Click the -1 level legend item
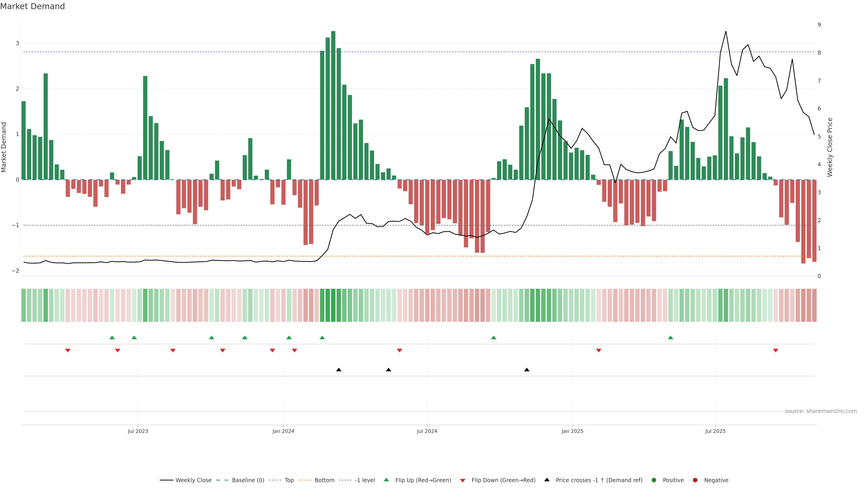Image resolution: width=868 pixels, height=488 pixels. click(x=365, y=480)
